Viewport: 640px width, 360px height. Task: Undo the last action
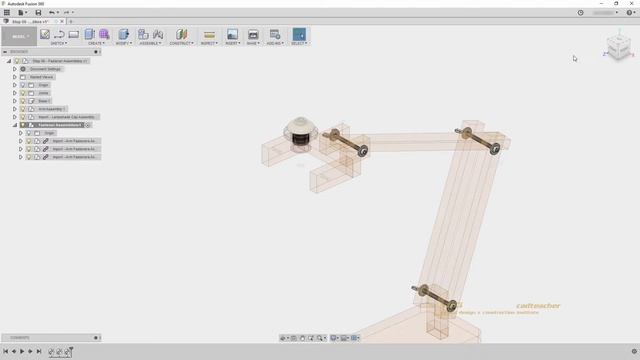click(53, 13)
